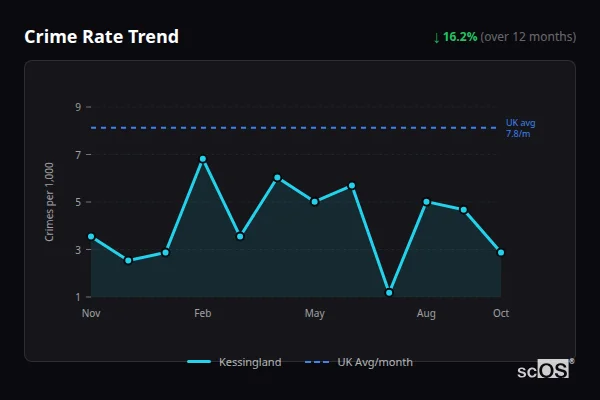Click the y-axis tick label 9

(78, 107)
